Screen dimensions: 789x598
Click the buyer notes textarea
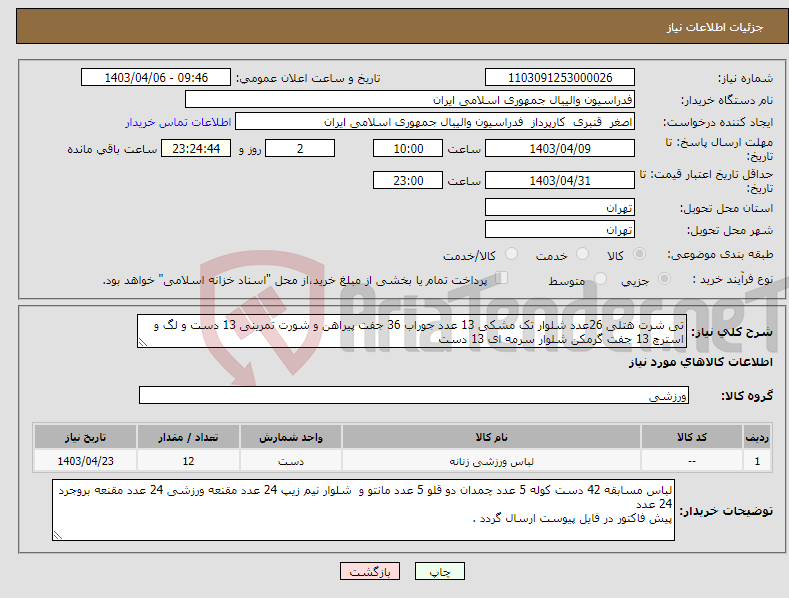363,510
